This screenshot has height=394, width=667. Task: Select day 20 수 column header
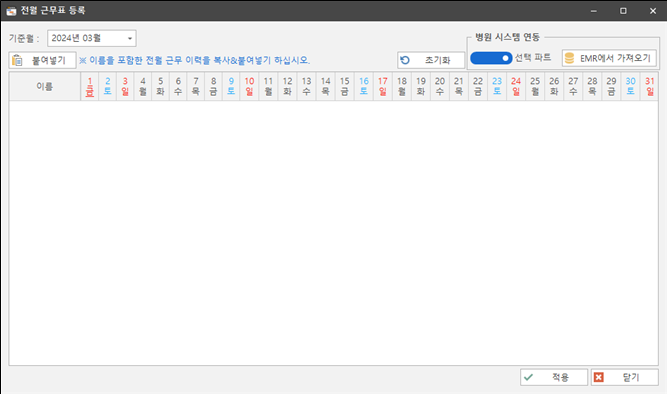pos(440,86)
